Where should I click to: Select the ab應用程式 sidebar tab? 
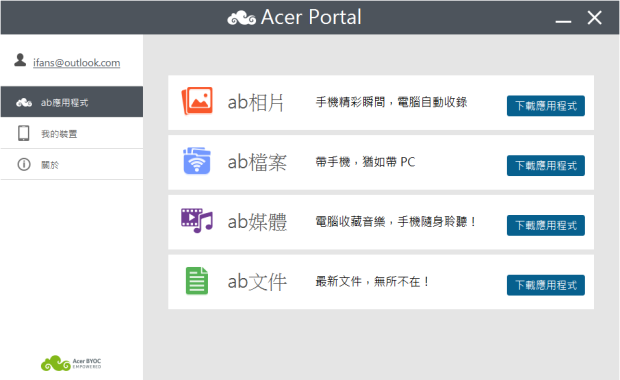(x=72, y=102)
